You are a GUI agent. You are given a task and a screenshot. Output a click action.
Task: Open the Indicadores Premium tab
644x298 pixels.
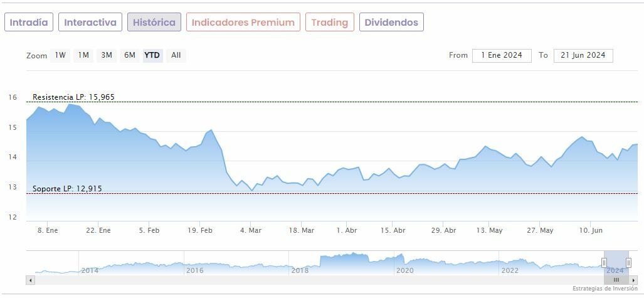[243, 23]
